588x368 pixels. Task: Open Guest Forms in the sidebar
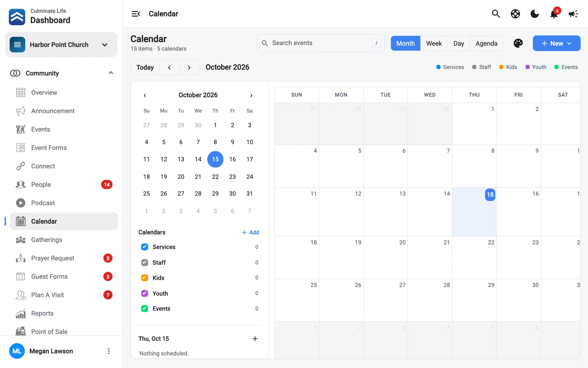tap(64, 277)
